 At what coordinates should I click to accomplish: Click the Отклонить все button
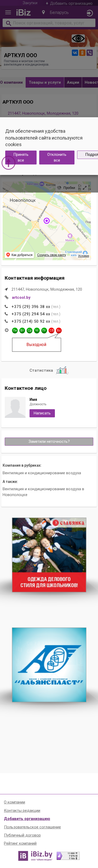pyautogui.click(x=57, y=157)
